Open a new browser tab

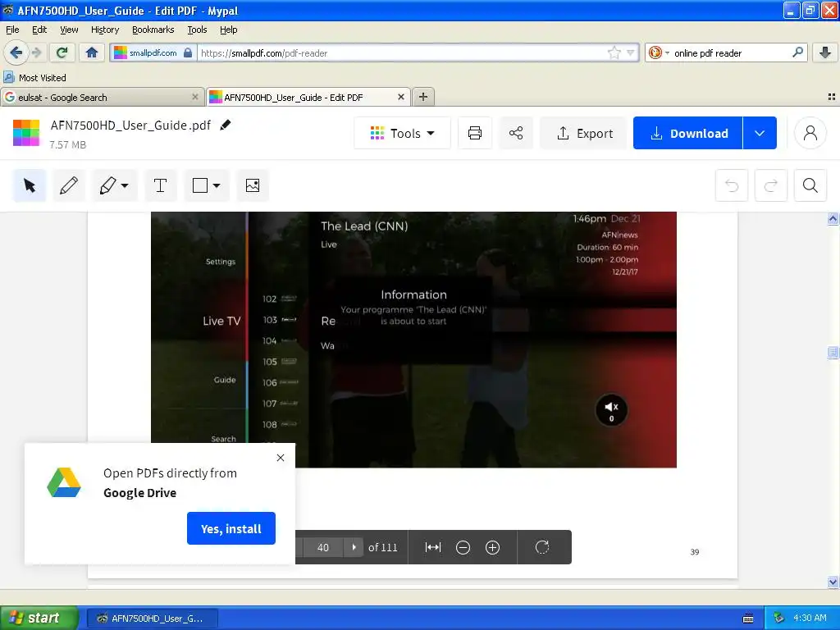(x=423, y=97)
